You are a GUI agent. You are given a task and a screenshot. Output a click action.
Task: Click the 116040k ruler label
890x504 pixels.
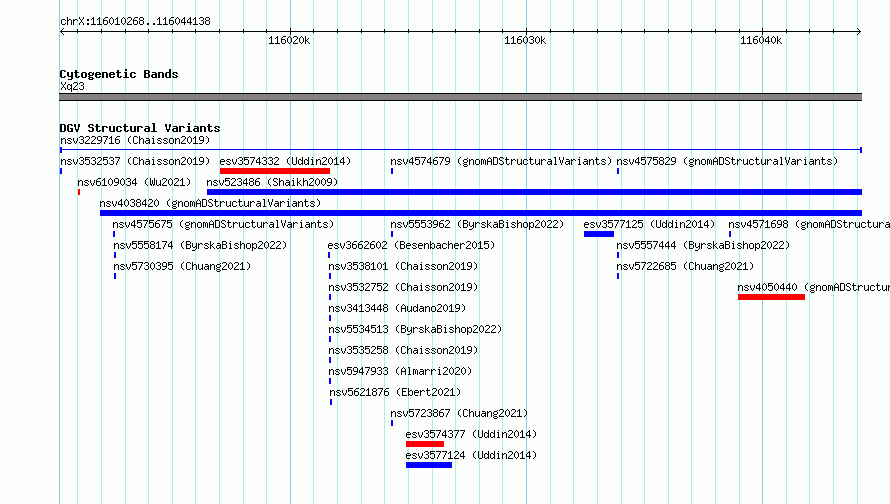point(761,40)
